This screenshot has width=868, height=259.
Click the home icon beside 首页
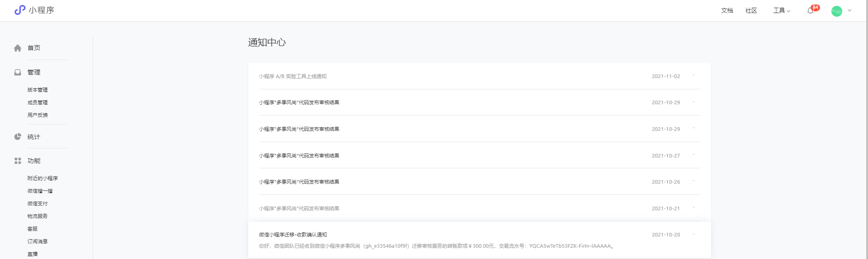(18, 48)
